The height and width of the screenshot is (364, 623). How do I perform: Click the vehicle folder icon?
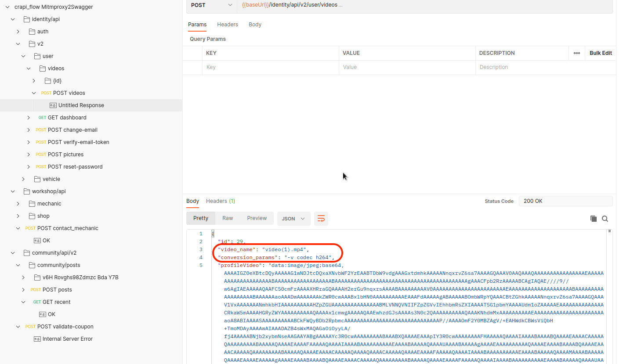coord(37,179)
